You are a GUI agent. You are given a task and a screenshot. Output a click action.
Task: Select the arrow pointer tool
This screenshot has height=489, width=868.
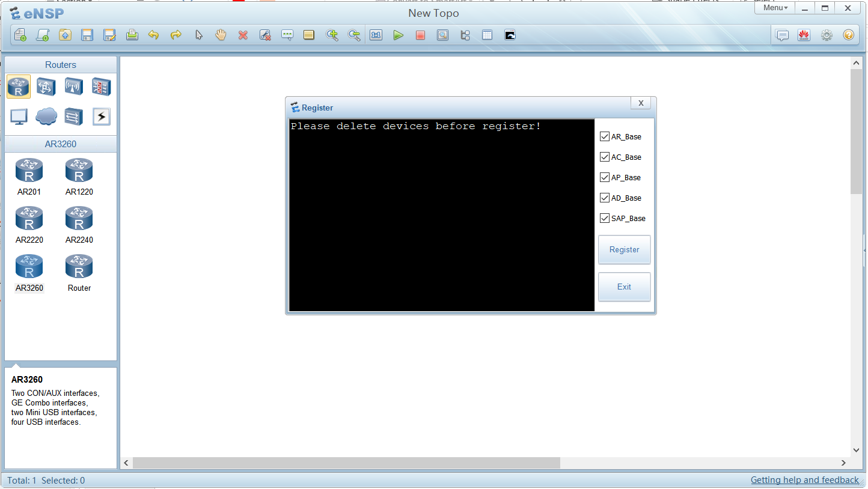[198, 35]
